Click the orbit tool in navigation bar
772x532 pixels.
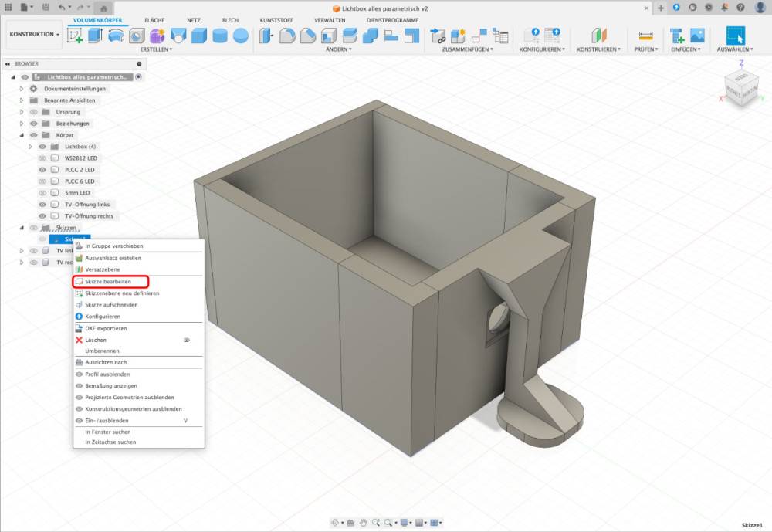point(335,523)
